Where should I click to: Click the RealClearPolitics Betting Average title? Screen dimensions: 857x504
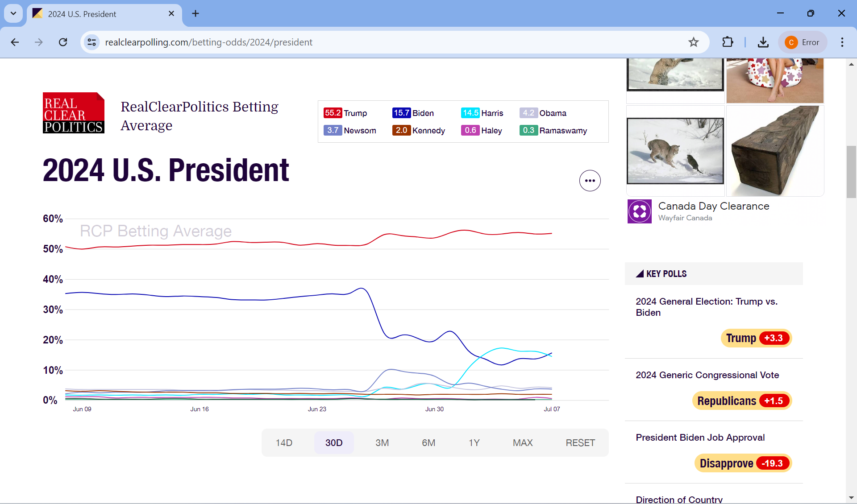[x=200, y=116]
